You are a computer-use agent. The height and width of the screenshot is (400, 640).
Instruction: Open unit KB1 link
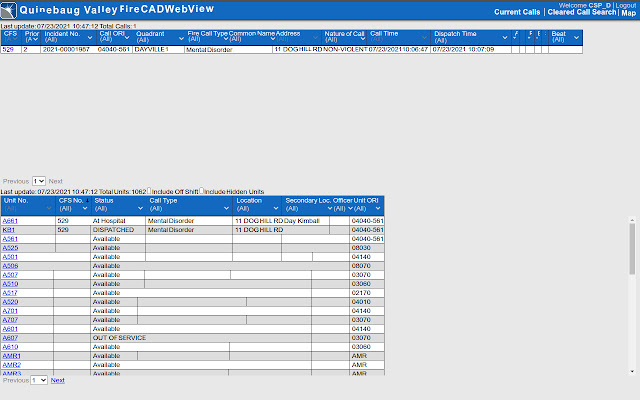[x=9, y=230]
